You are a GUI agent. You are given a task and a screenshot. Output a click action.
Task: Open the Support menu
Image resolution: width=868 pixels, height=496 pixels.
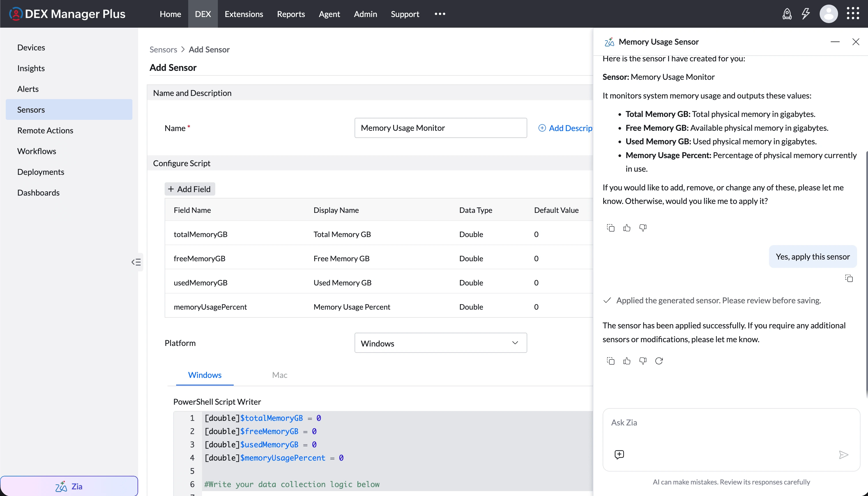point(405,14)
